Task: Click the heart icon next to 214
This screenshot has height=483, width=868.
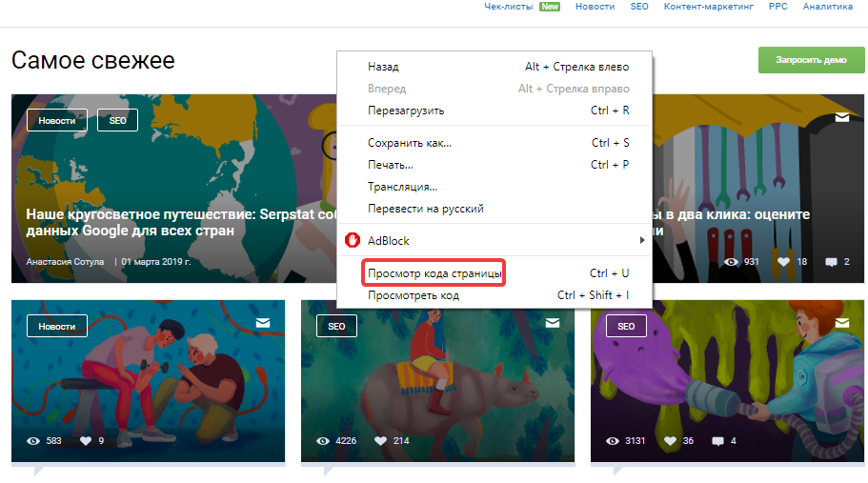Action: [x=380, y=441]
